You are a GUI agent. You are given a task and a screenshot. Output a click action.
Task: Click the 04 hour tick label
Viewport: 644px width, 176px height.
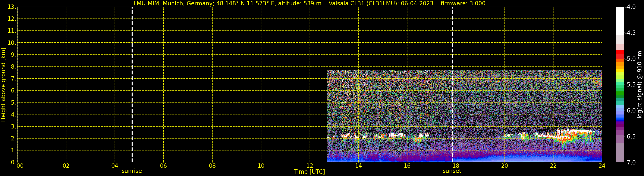tap(115, 166)
